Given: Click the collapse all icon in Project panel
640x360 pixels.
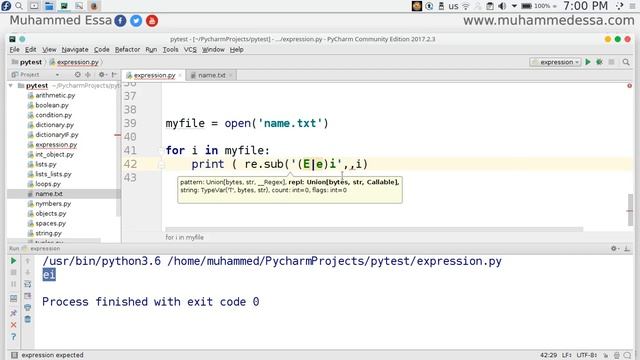Looking at the screenshot, I should [x=88, y=75].
